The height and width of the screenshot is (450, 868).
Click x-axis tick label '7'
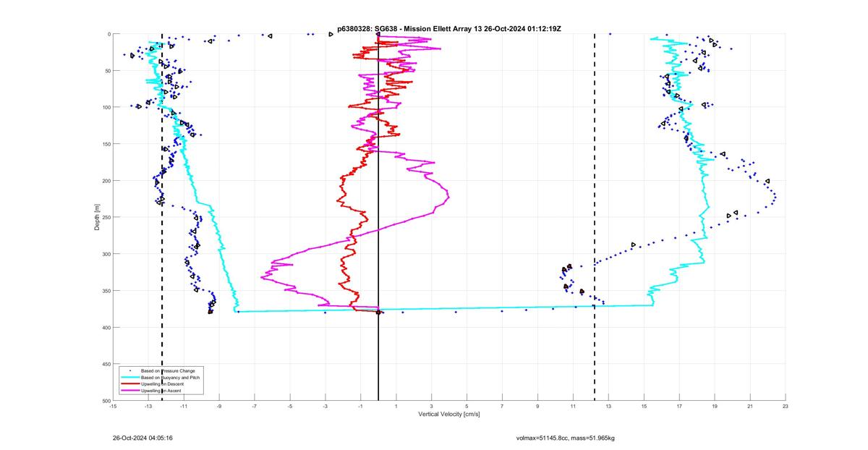tap(502, 406)
